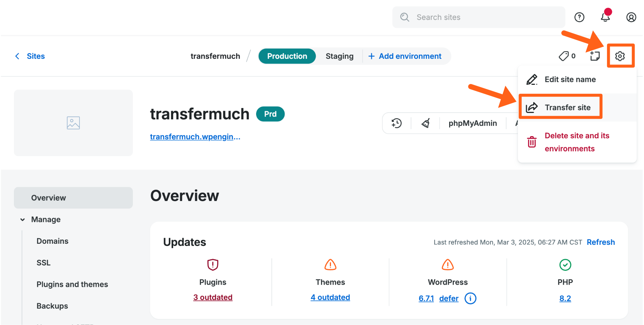Open the user account avatar
The image size is (644, 325).
(x=631, y=17)
